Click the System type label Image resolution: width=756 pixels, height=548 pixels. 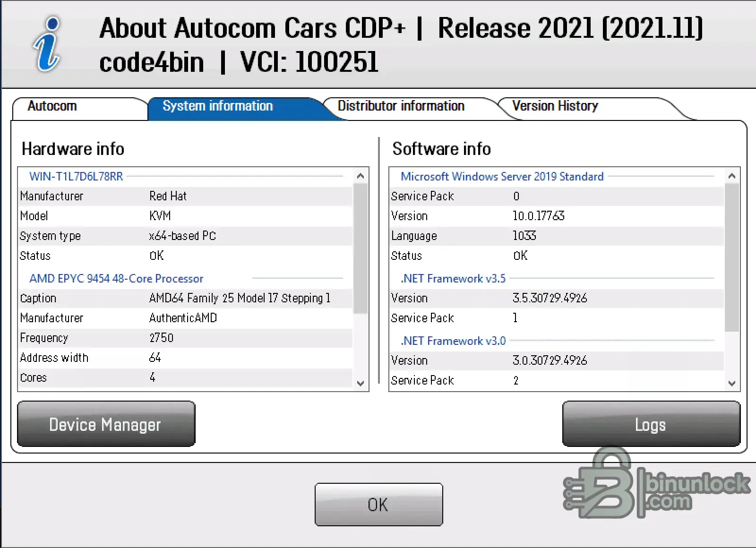[50, 236]
